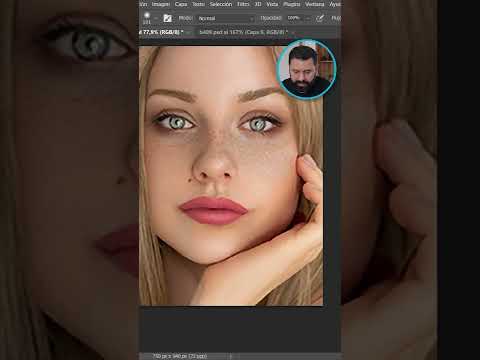The width and height of the screenshot is (480, 360).
Task: Click the document size status text
Action: [x=179, y=356]
